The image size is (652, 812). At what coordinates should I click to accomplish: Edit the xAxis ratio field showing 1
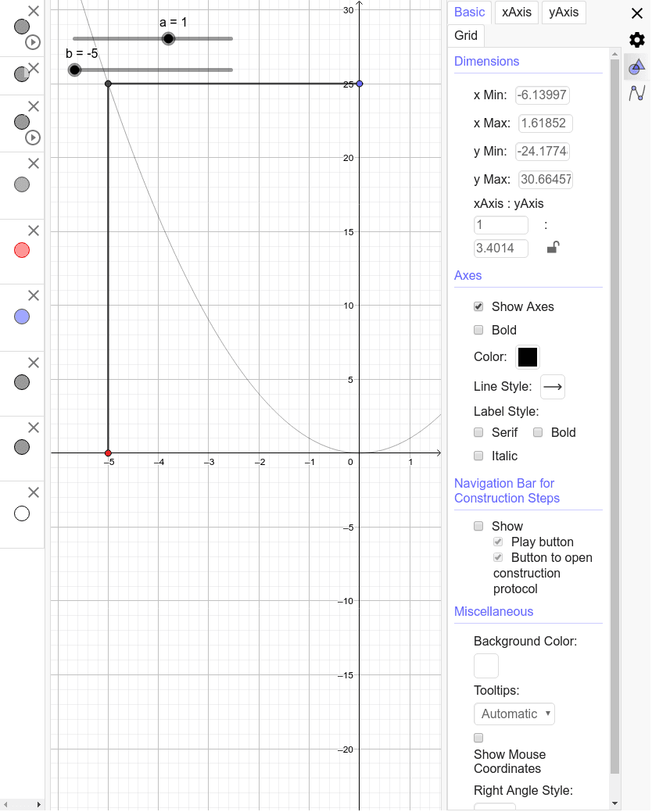(501, 225)
